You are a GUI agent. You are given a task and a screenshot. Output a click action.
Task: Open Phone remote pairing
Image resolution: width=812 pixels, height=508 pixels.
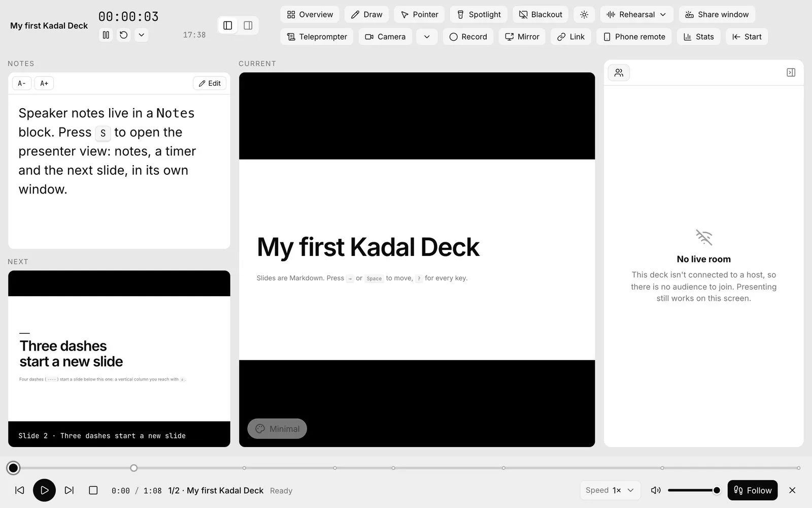coord(634,37)
